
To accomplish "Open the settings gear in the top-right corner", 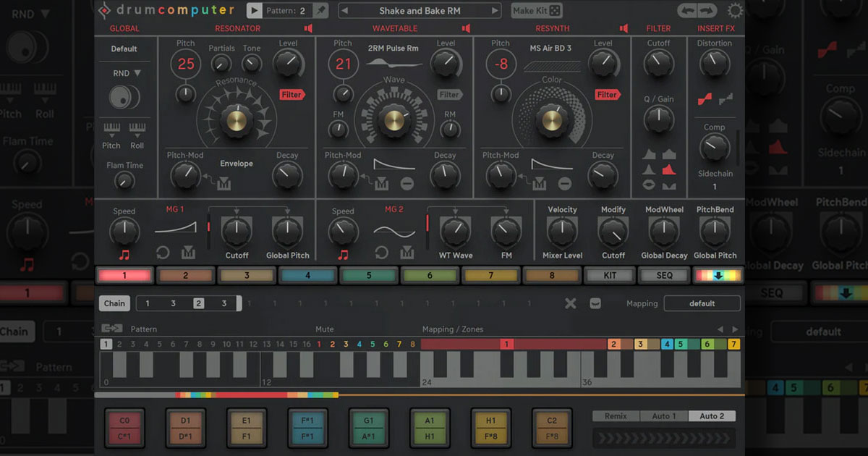I will click(x=735, y=10).
